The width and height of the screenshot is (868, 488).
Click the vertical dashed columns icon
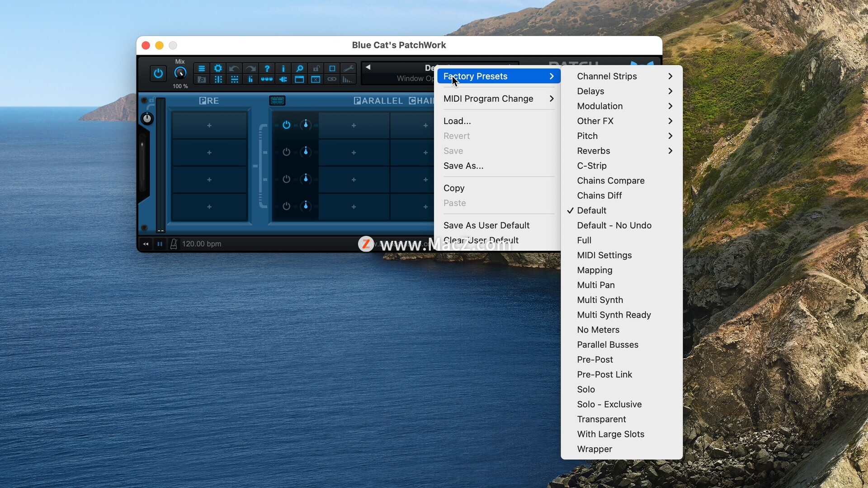(218, 80)
